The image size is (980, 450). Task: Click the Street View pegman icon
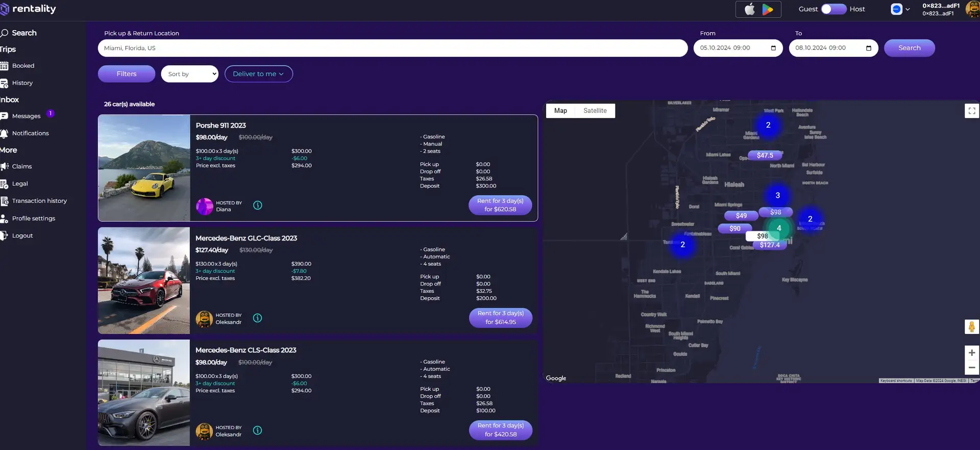971,327
